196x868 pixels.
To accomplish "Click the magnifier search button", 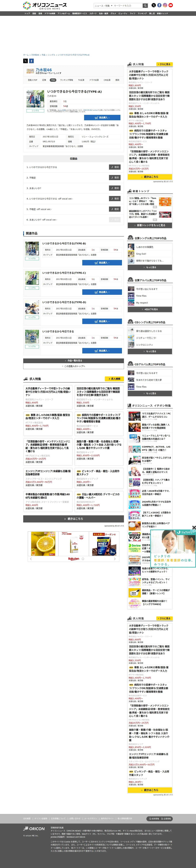I will (145, 6).
